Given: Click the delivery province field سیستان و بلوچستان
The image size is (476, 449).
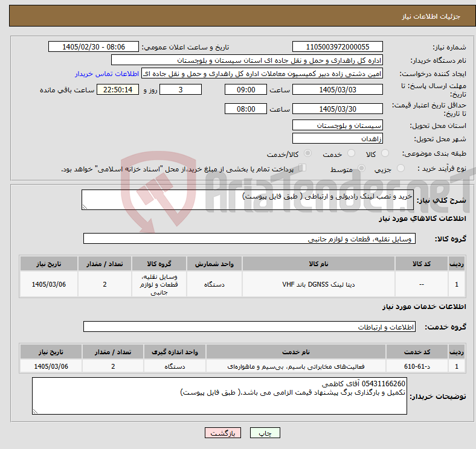Looking at the screenshot, I should [x=337, y=125].
